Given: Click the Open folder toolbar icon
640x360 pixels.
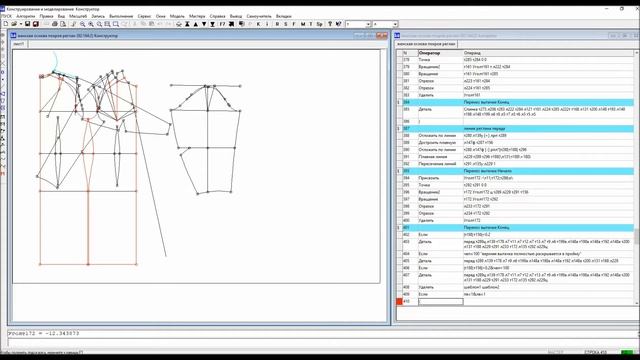Looking at the screenshot, I should pos(14,24).
